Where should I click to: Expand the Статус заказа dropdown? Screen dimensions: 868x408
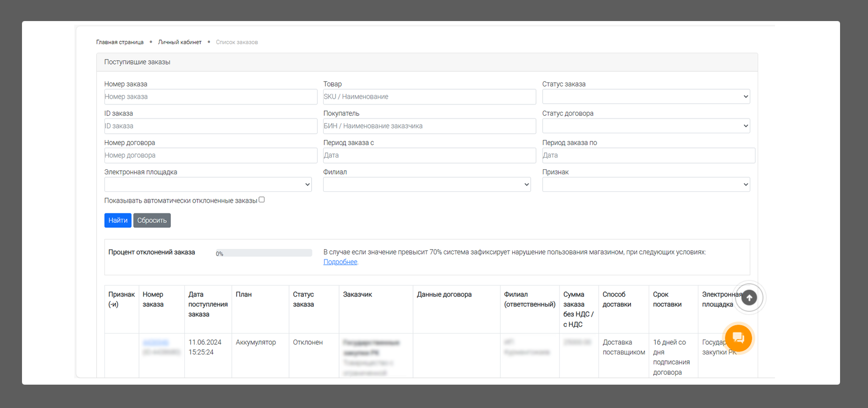pos(646,97)
